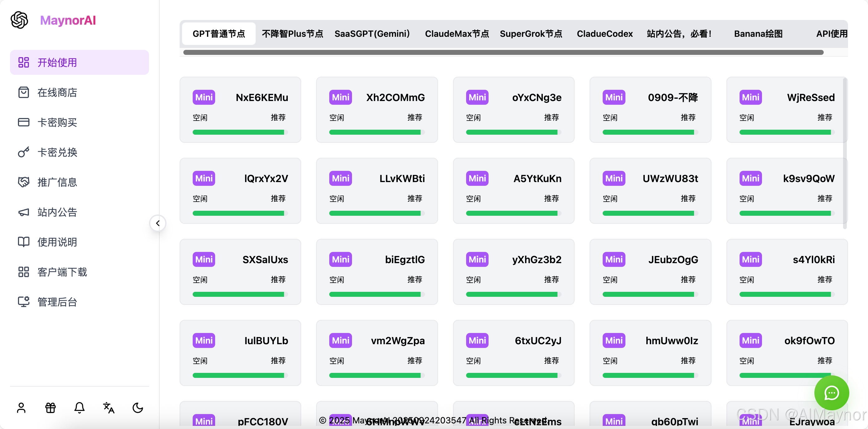This screenshot has height=429, width=868.
Task: Open the gift rewards icon
Action: [51, 408]
